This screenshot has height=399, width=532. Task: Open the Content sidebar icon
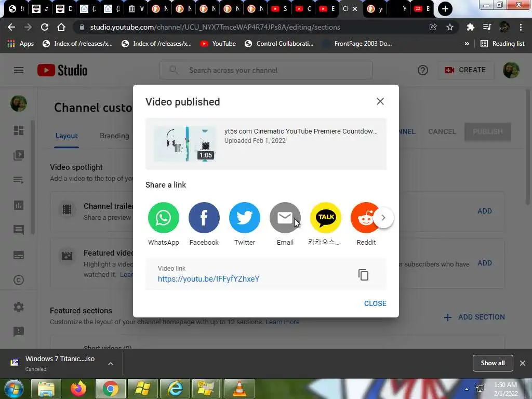[x=19, y=155]
